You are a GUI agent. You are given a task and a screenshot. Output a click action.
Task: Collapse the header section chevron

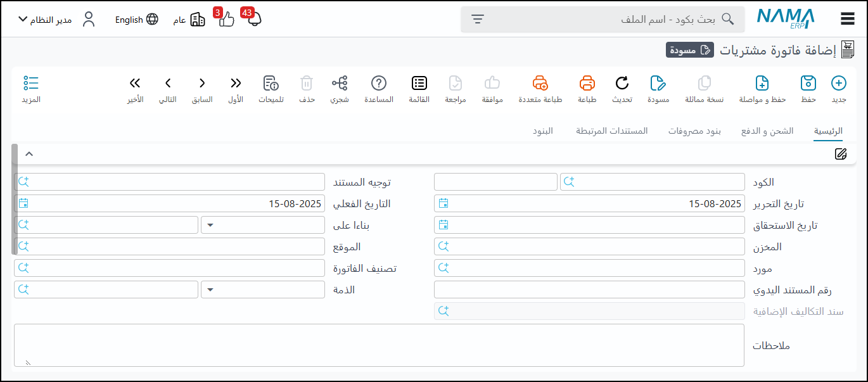click(x=29, y=154)
